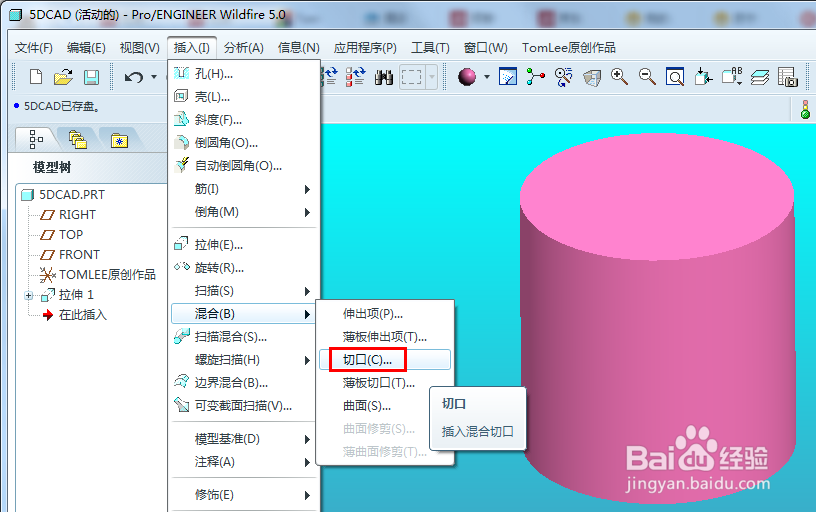The height and width of the screenshot is (512, 816).
Task: Select 薄板切口(T)... in blend submenu
Action: coord(385,383)
